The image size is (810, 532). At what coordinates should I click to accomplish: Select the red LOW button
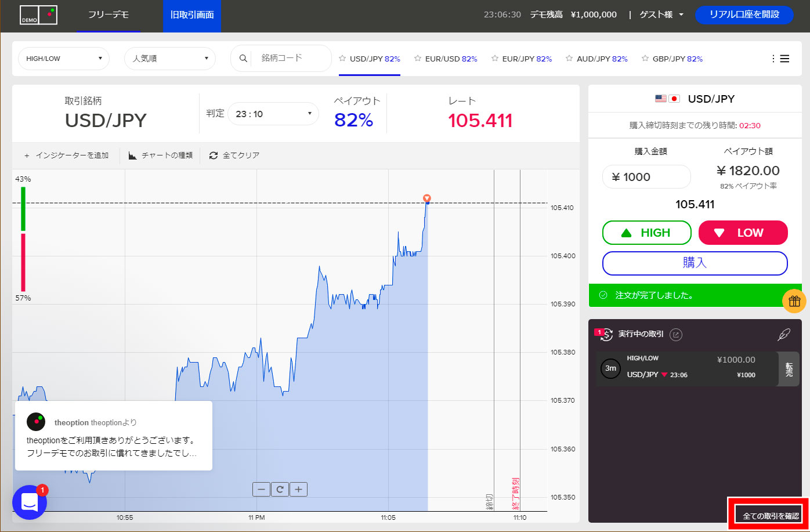click(743, 233)
